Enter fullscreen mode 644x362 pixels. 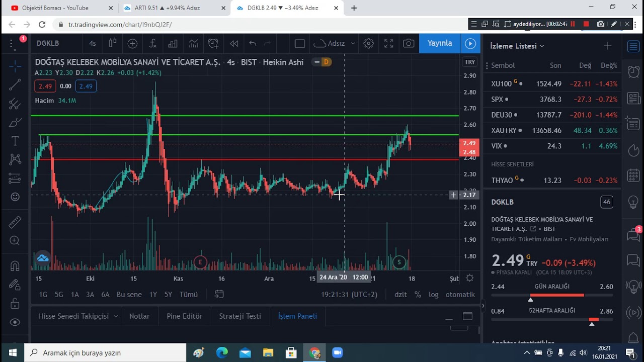388,43
